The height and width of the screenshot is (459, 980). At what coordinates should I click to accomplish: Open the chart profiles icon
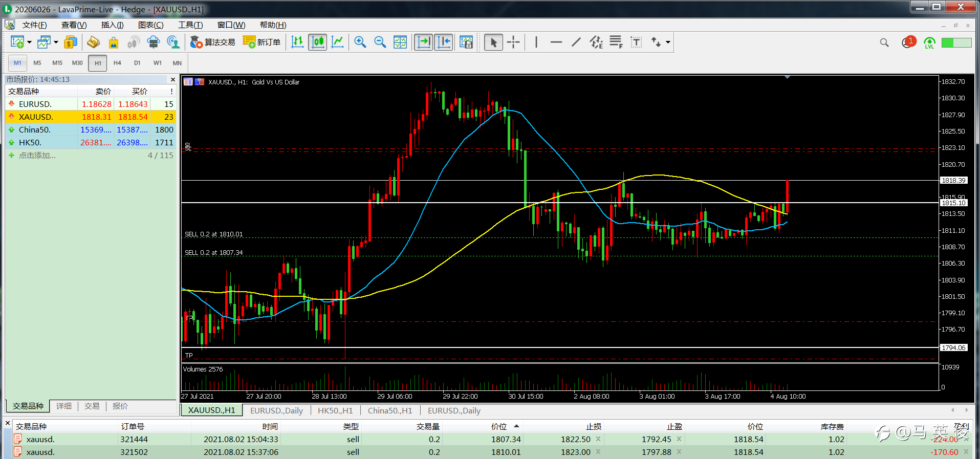(44, 42)
